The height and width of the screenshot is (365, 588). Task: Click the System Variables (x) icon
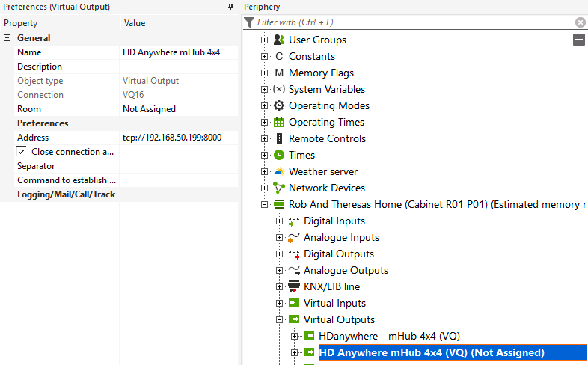[x=279, y=89]
